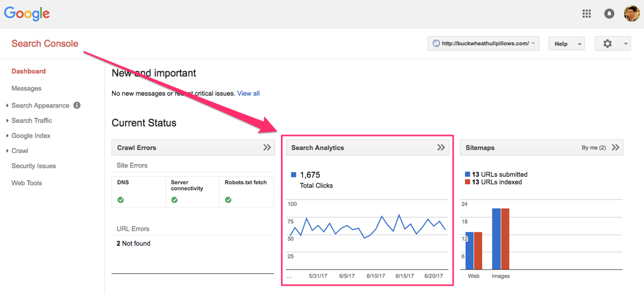Open Web Tools in the sidebar
The width and height of the screenshot is (644, 294).
pos(27,183)
